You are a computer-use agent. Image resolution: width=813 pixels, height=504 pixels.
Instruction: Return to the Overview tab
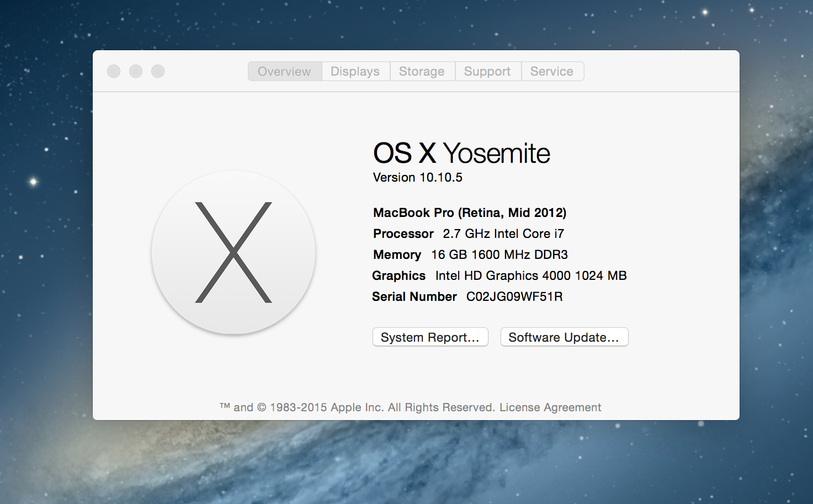pos(284,71)
